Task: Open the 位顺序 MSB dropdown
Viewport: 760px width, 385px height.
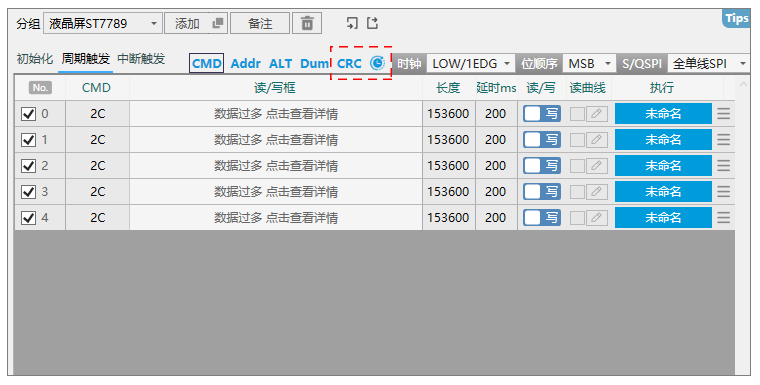Action: tap(589, 64)
